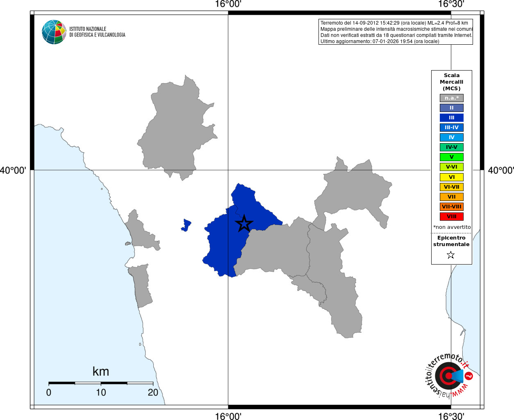Select the VII orange legend swatch
Viewport: 514px width, 420px height.
pyautogui.click(x=452, y=197)
